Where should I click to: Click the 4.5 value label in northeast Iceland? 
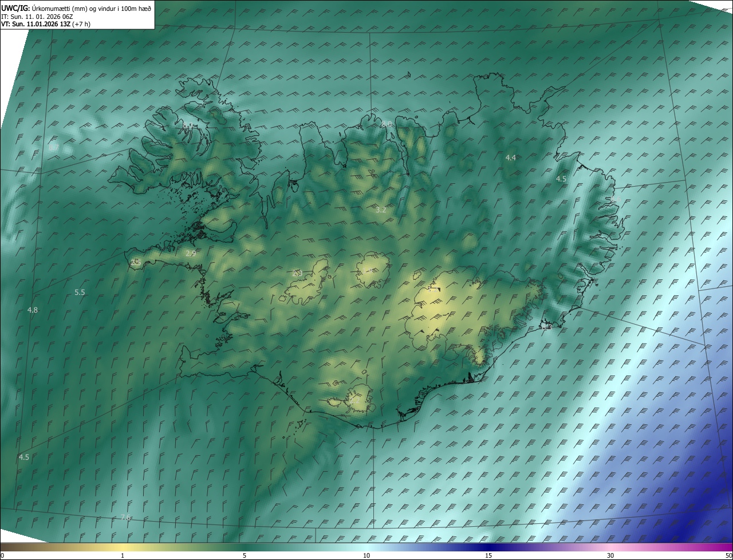[561, 179]
